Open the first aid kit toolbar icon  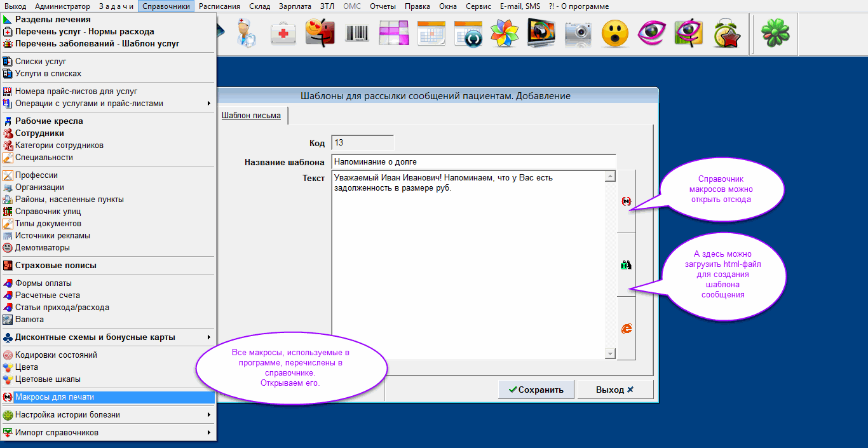click(x=283, y=32)
